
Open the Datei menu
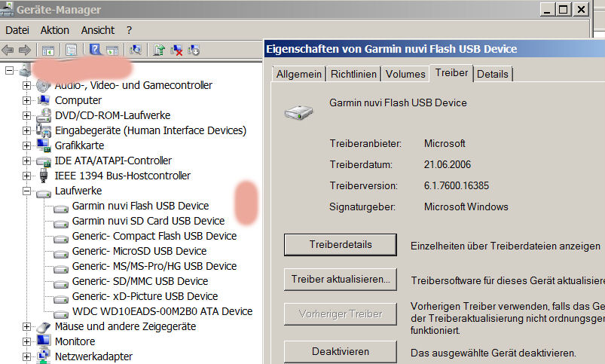[x=17, y=30]
